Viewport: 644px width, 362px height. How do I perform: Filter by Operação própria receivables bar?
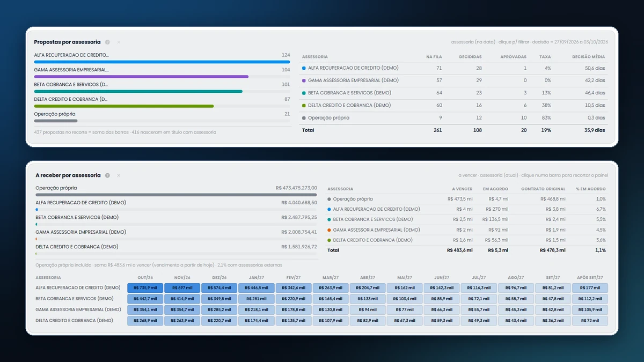point(176,191)
